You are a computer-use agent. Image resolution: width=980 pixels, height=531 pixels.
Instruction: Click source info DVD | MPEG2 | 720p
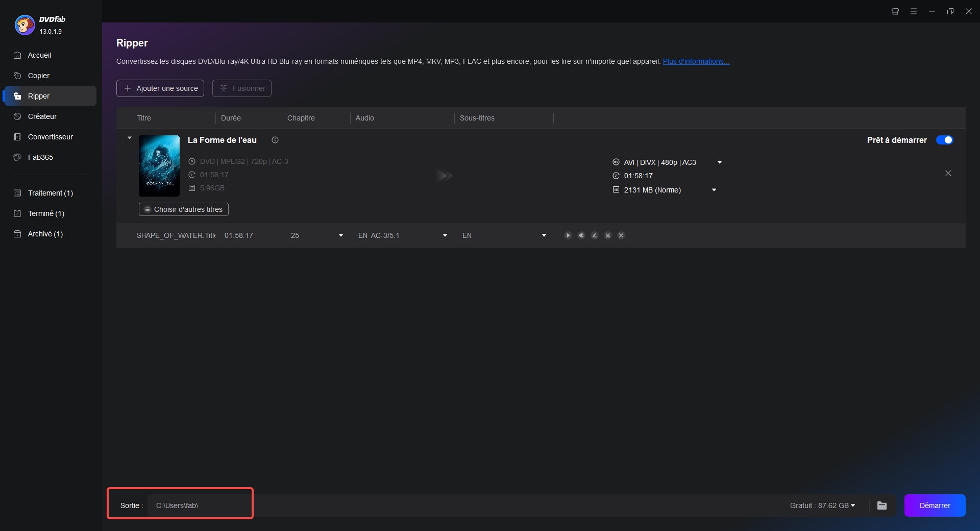tap(244, 161)
